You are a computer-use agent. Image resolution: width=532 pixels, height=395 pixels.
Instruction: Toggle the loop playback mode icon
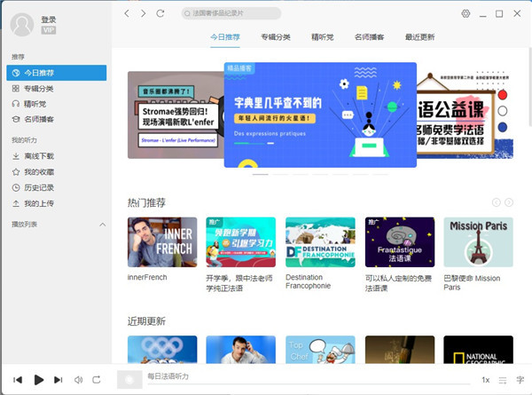[97, 380]
